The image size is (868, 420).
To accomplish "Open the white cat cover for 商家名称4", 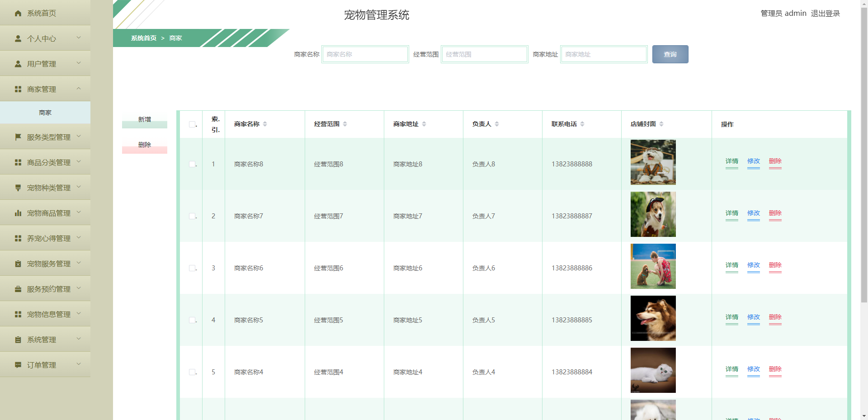I will coord(653,370).
